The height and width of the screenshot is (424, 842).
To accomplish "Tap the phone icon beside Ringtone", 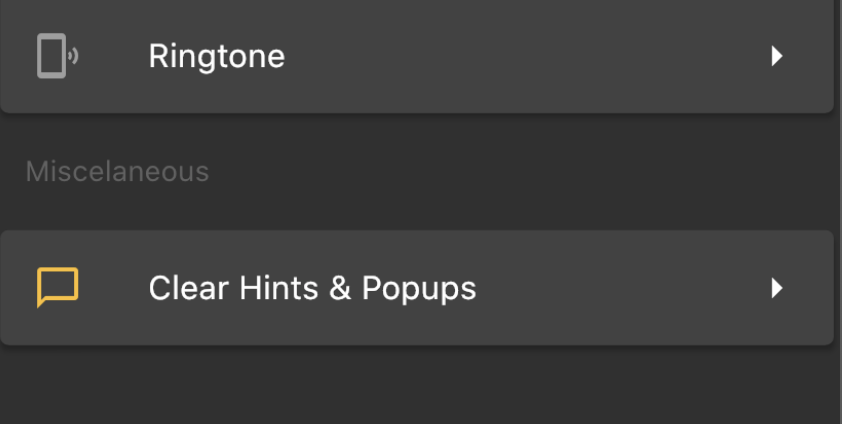I will tap(57, 56).
